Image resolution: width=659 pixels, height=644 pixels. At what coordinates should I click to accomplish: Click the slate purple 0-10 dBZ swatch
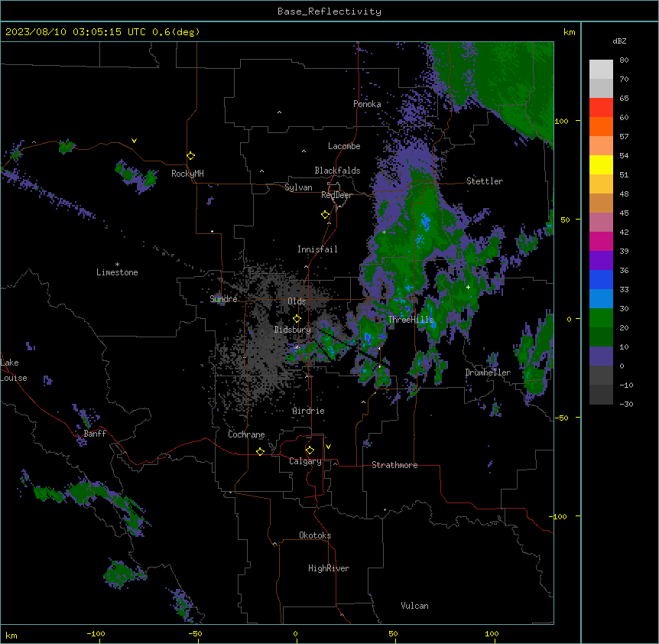(x=601, y=356)
